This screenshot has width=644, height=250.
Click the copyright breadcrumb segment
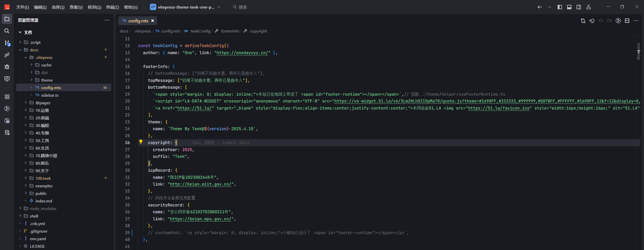(258, 31)
